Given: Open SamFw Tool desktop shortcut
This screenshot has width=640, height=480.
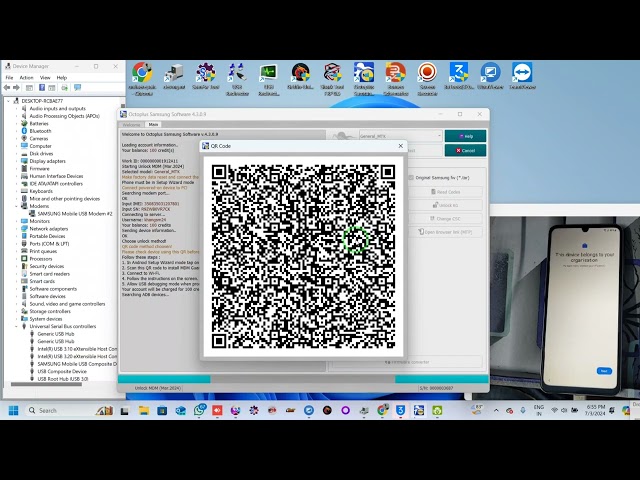Looking at the screenshot, I should click(206, 76).
